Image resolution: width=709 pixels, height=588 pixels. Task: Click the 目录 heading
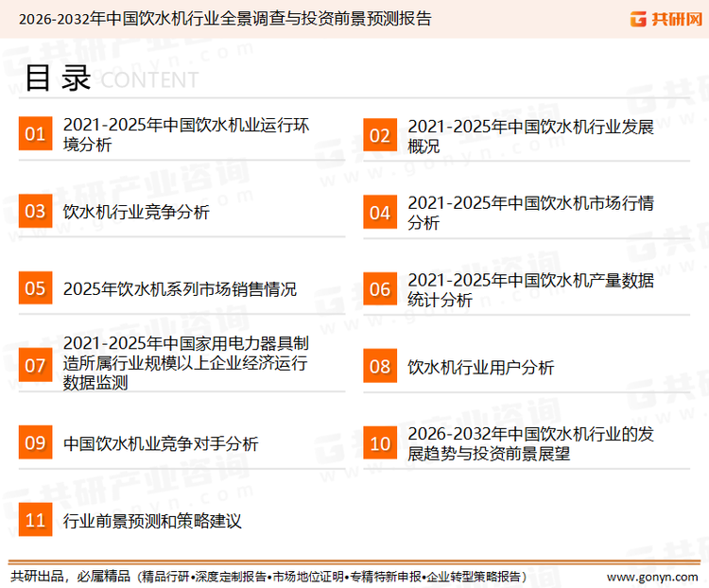(x=58, y=78)
